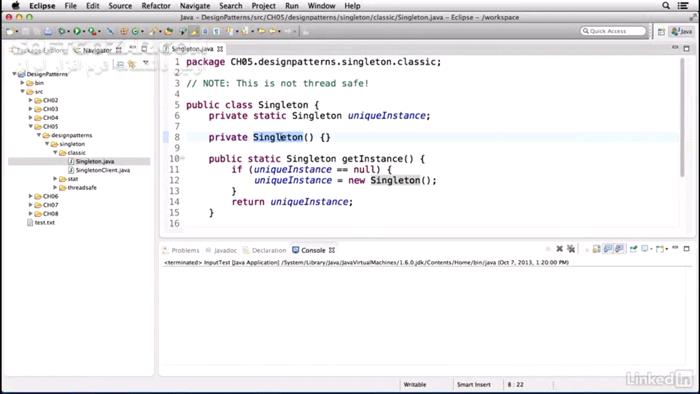
Task: Click the Open Task folder icon
Action: coord(168,31)
